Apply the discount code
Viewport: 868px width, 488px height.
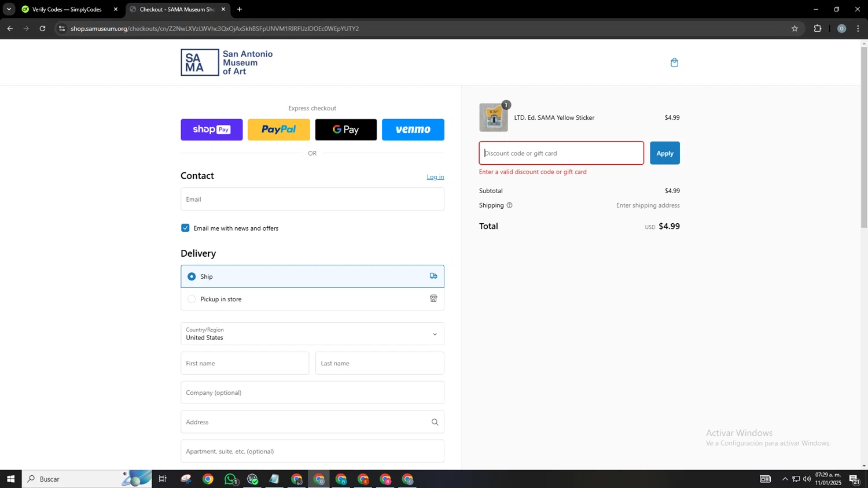(x=664, y=153)
